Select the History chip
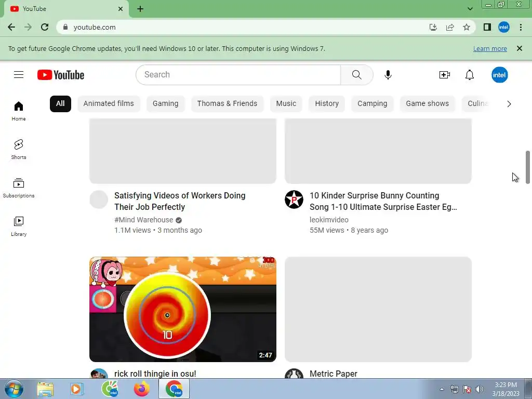The image size is (532, 399). coord(327,104)
